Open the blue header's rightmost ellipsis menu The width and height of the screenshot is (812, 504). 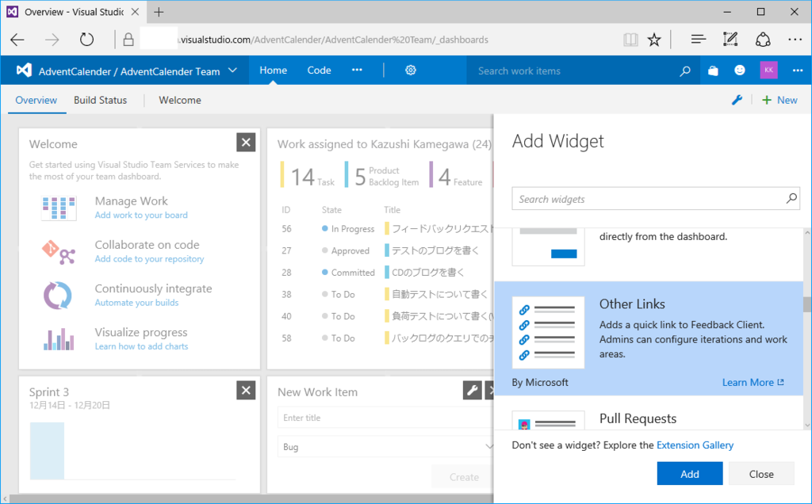pos(798,71)
